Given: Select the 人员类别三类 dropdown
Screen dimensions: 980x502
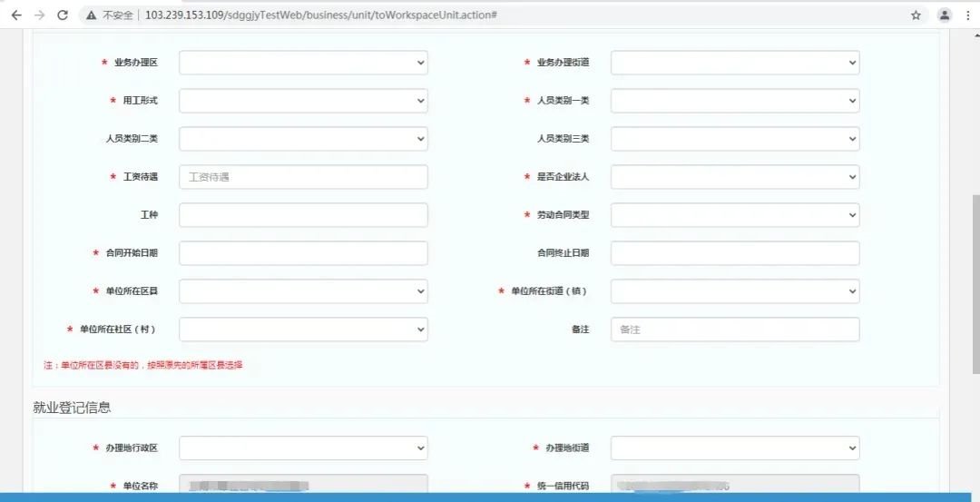Looking at the screenshot, I should coord(735,139).
